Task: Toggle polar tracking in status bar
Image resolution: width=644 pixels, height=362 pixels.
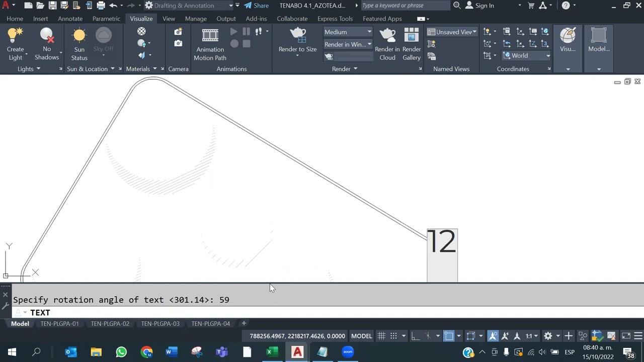Action: point(427,336)
